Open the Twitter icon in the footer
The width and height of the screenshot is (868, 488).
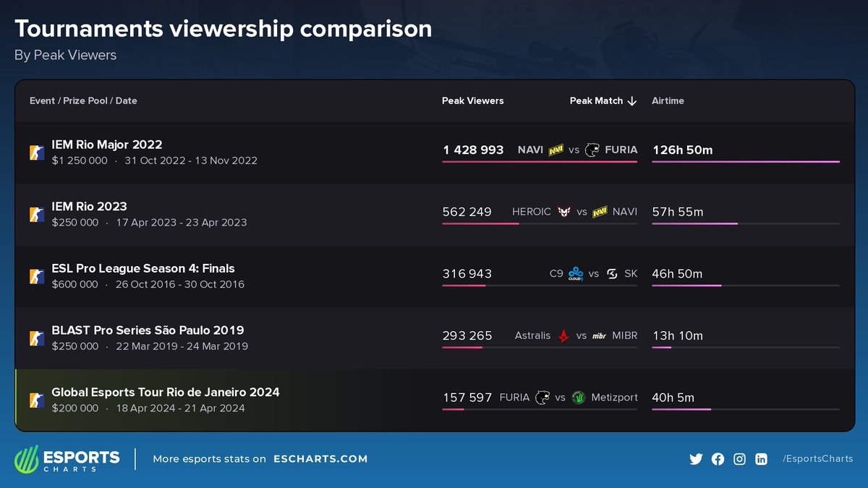tap(696, 459)
